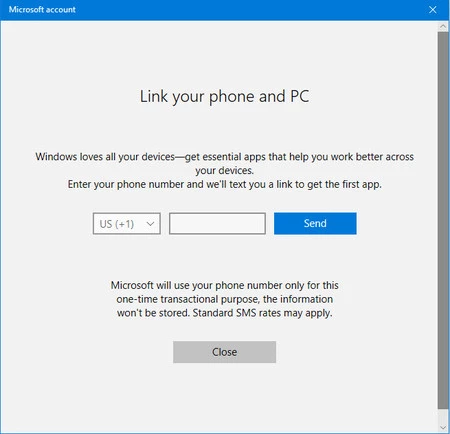Select the 'Enter your phone number' instruction line
Viewport: 450px width, 434px height.
click(225, 184)
